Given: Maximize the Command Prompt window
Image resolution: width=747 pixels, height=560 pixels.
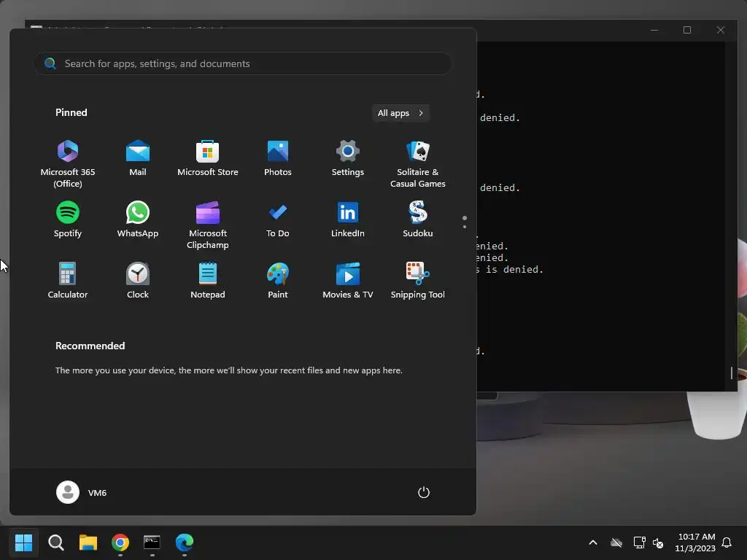Looking at the screenshot, I should [x=687, y=30].
